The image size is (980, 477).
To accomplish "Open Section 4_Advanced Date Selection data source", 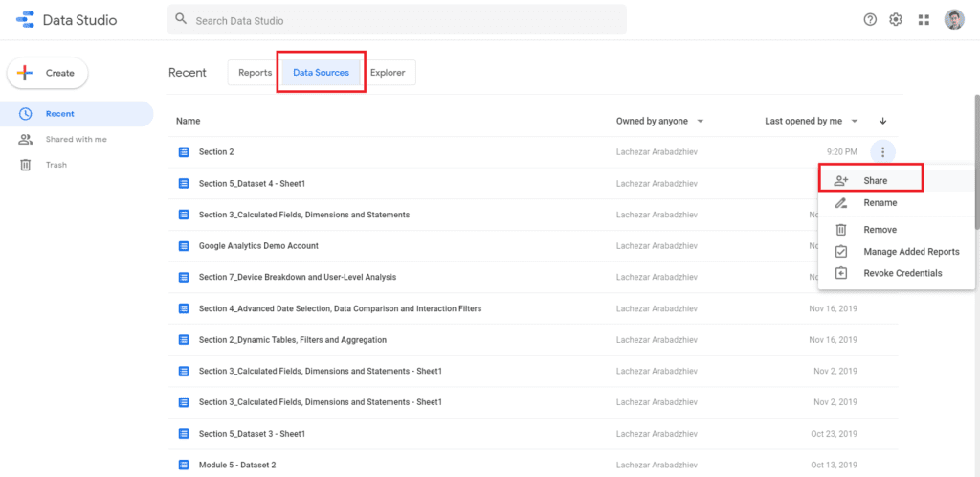I will [x=340, y=308].
